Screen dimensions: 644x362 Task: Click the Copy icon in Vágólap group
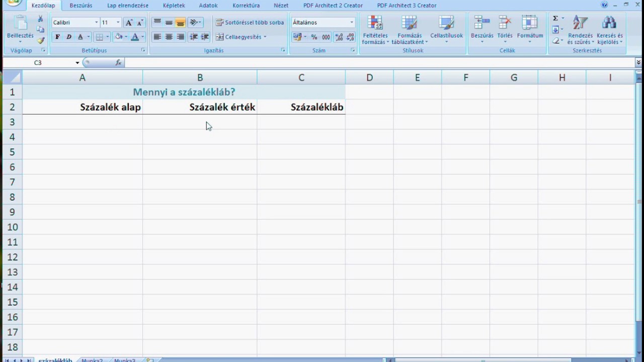click(40, 30)
